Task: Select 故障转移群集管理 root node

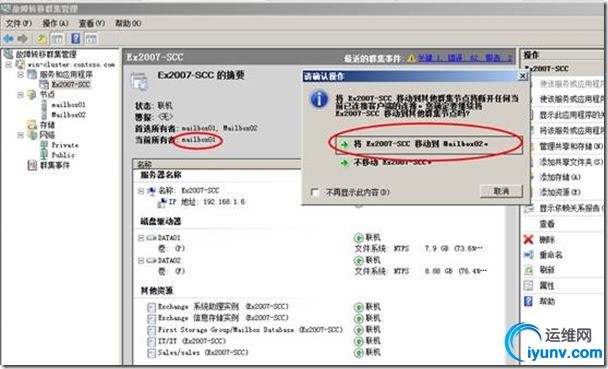Action: pyautogui.click(x=46, y=55)
